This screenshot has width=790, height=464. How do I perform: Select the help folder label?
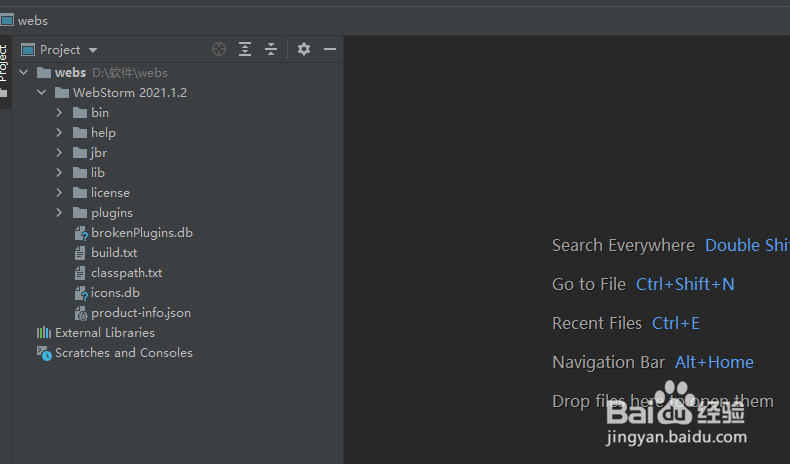pyautogui.click(x=103, y=133)
